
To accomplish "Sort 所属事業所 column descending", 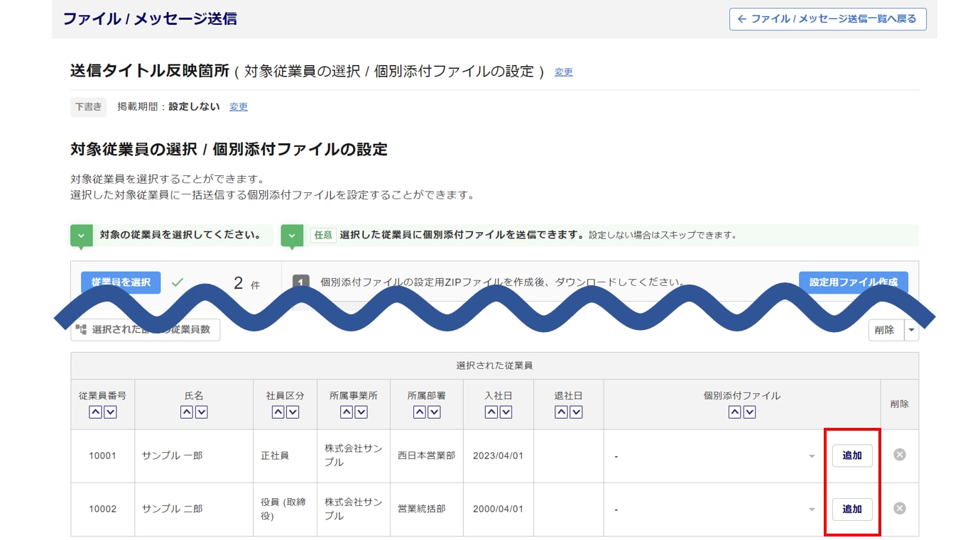I will (x=361, y=412).
